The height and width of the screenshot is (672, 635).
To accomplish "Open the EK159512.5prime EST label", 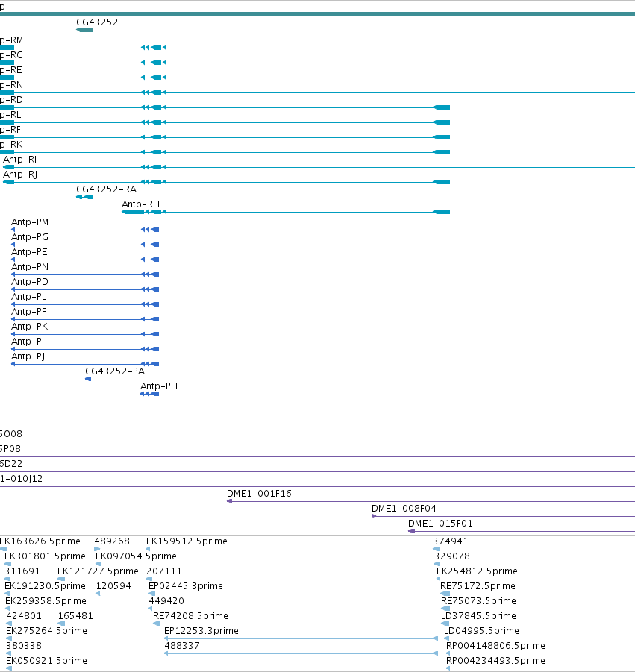I will 187,541.
